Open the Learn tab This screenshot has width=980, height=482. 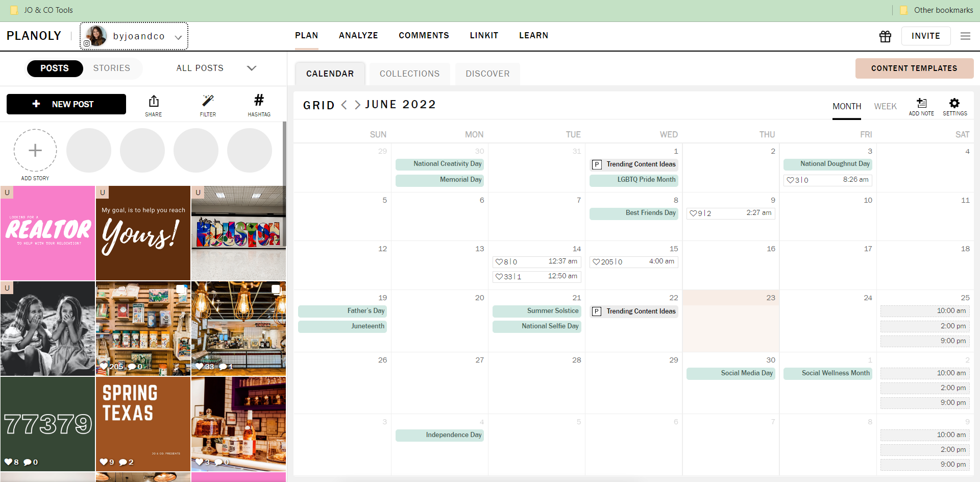click(x=533, y=36)
